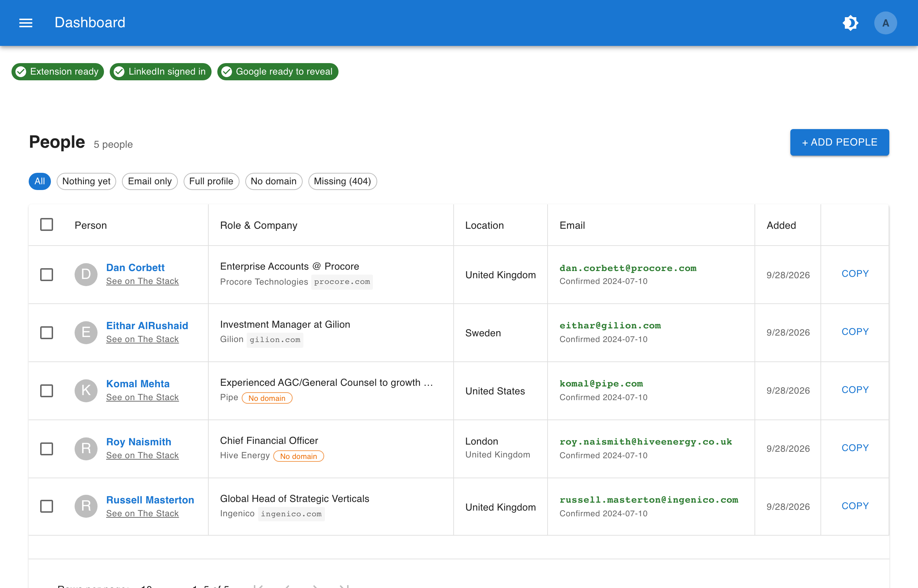Click the Added column header
918x588 pixels.
[x=781, y=225]
